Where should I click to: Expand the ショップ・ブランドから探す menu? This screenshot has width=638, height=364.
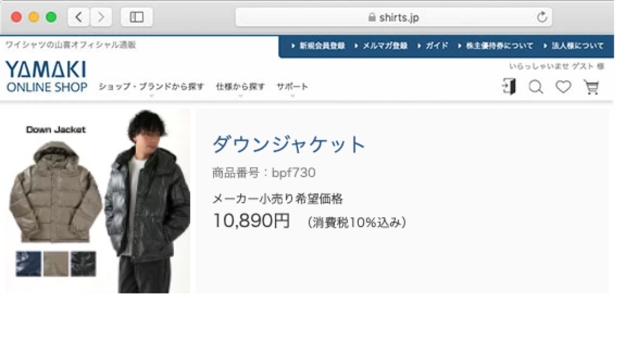coord(152,86)
